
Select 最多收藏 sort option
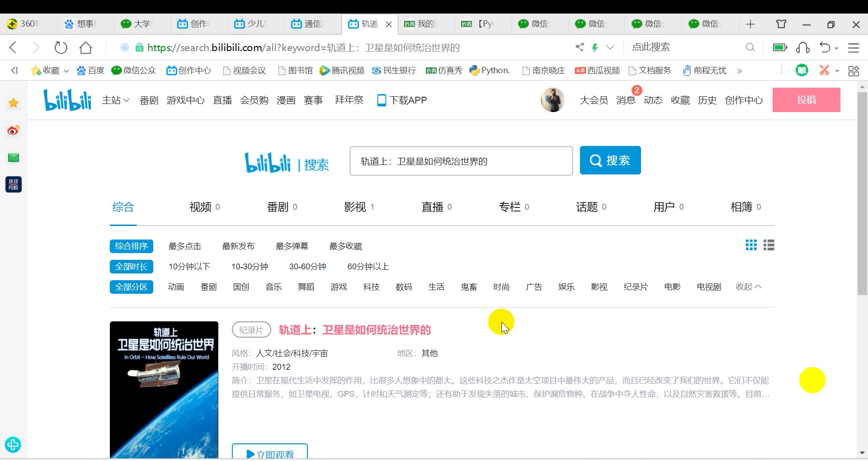pos(345,246)
